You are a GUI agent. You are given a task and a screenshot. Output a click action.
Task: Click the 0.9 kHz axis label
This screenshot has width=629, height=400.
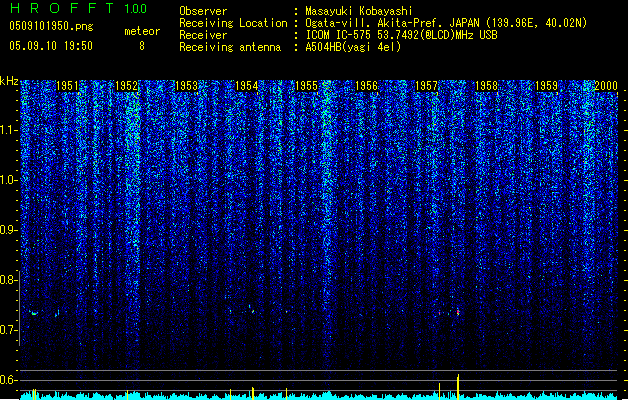(7, 230)
